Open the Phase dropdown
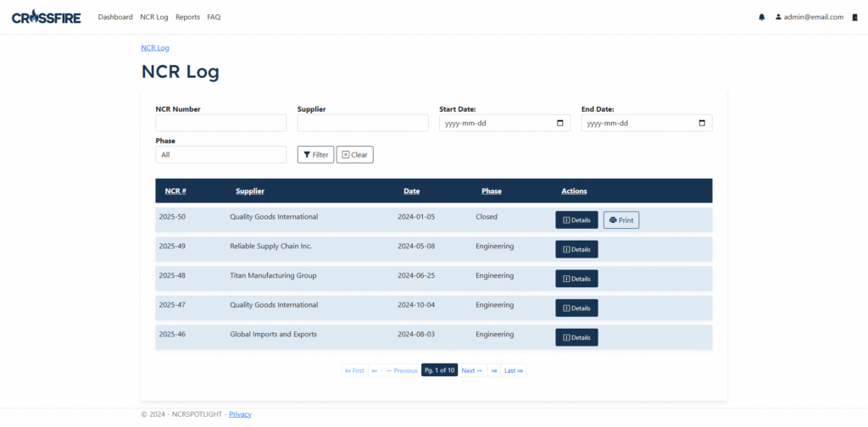Image resolution: width=868 pixels, height=427 pixels. [x=220, y=155]
